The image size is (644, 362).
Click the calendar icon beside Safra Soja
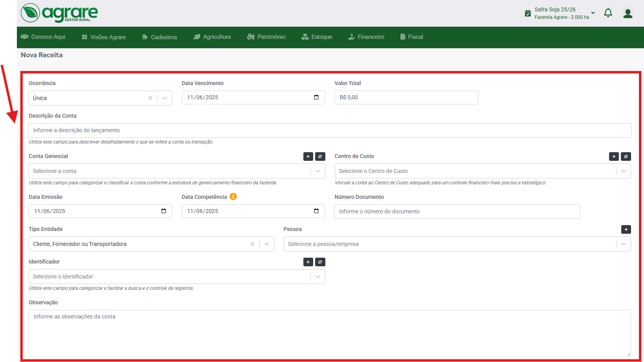pyautogui.click(x=528, y=13)
